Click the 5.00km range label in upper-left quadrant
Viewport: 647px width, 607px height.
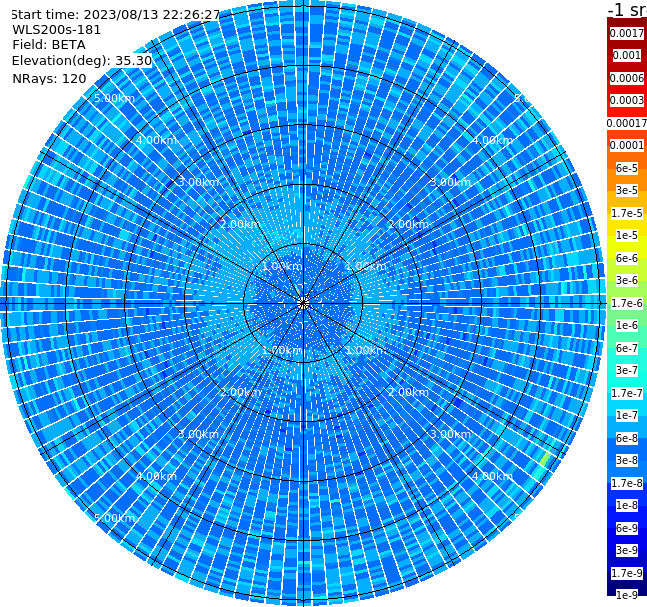[114, 98]
